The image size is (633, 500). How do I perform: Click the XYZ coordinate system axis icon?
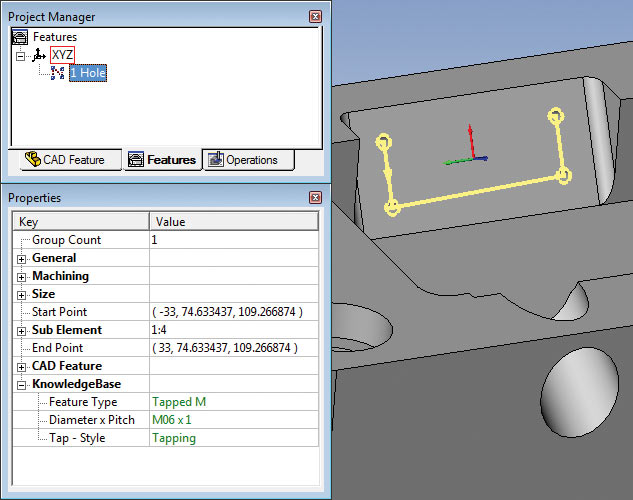[x=39, y=55]
